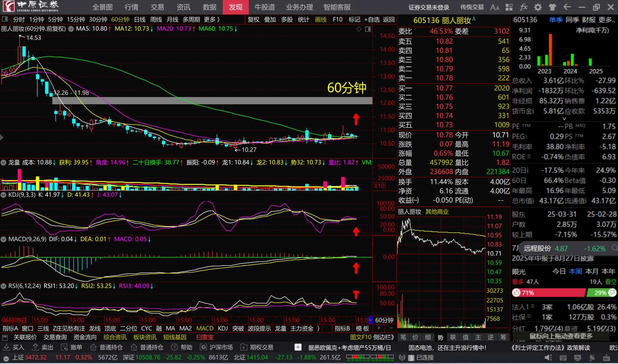Open the layout grid icon
This screenshot has width=618, height=364.
coord(509,7)
